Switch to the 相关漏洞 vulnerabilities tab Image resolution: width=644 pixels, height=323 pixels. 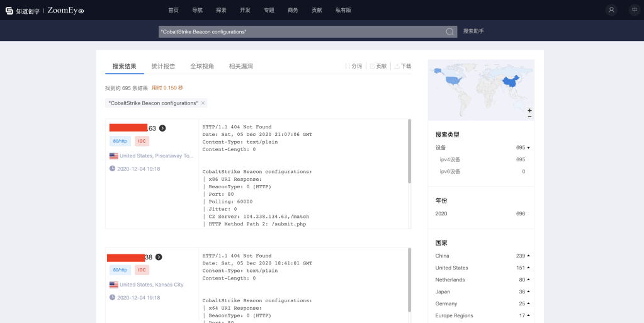240,66
